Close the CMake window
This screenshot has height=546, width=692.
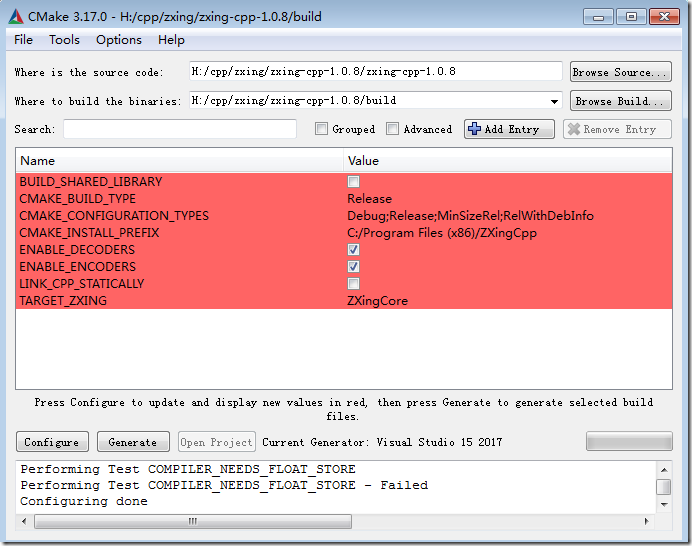click(664, 17)
